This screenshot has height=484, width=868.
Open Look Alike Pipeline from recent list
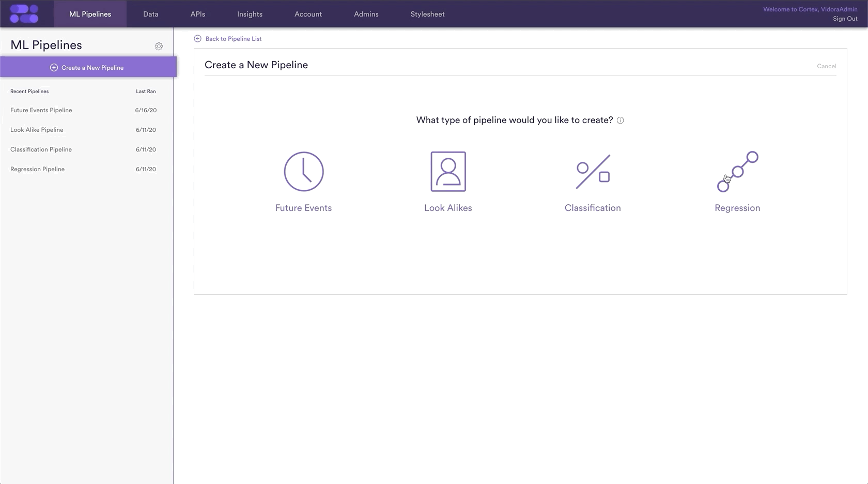point(37,130)
